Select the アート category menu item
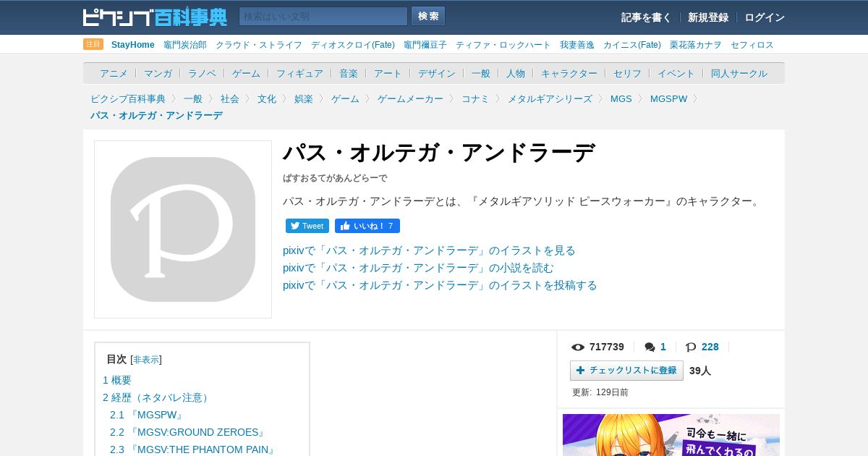 (x=388, y=73)
